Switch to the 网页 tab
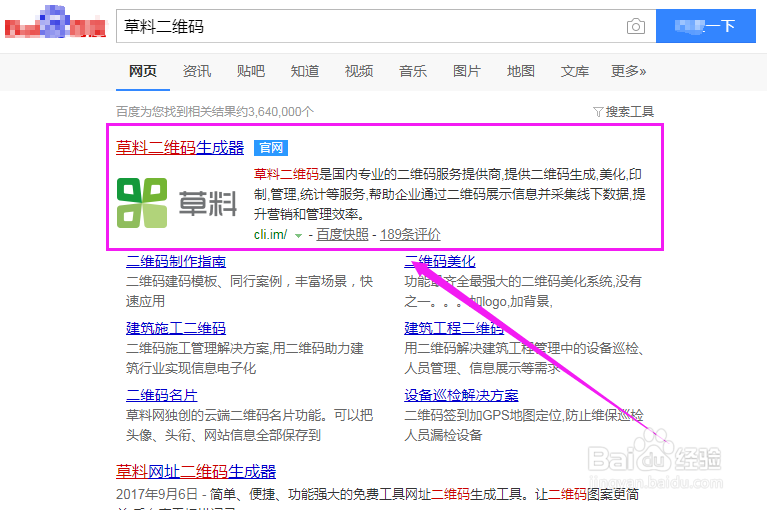Viewport: 767px width, 510px height. click(x=143, y=71)
